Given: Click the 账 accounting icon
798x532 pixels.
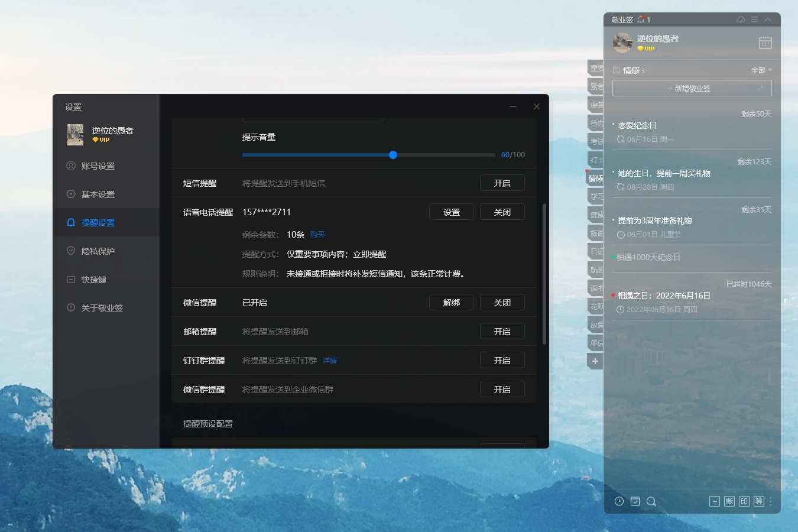Looking at the screenshot, I should tap(729, 501).
